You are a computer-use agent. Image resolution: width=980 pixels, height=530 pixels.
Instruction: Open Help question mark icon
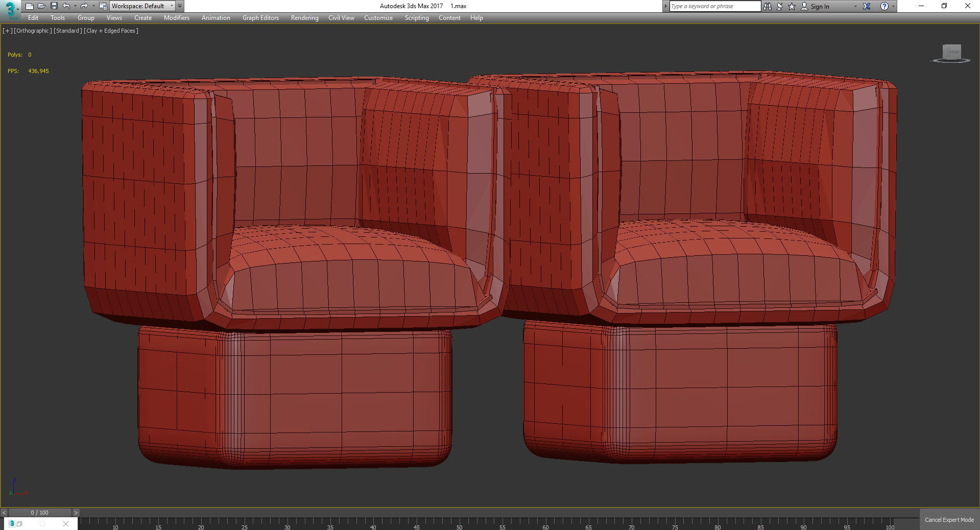coord(885,6)
